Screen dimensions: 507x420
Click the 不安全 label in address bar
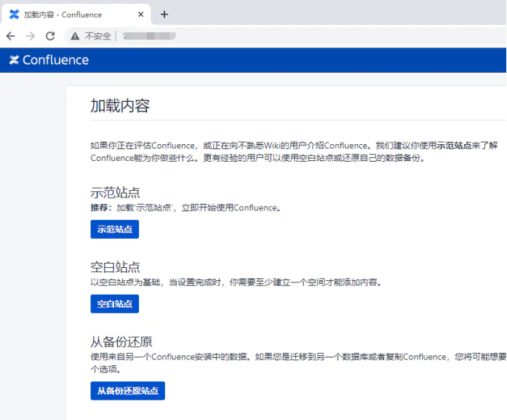coord(97,36)
